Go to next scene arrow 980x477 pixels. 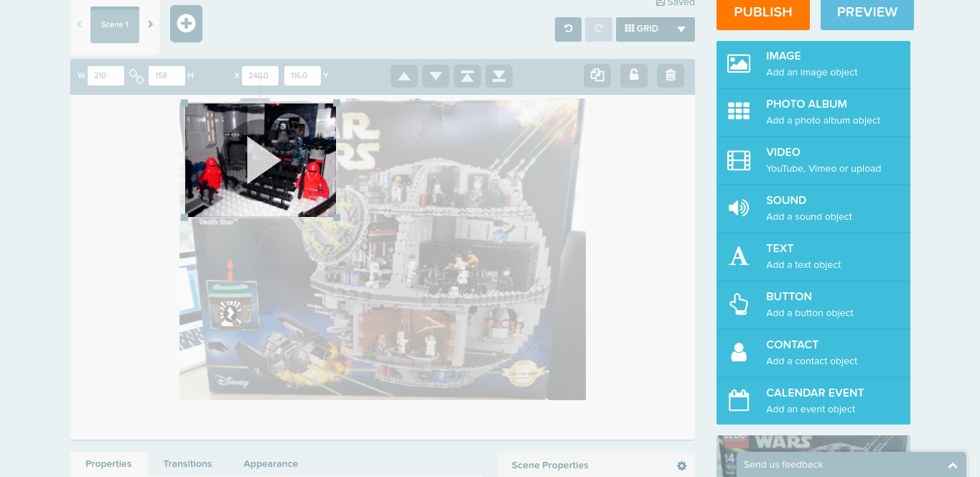pyautogui.click(x=150, y=24)
